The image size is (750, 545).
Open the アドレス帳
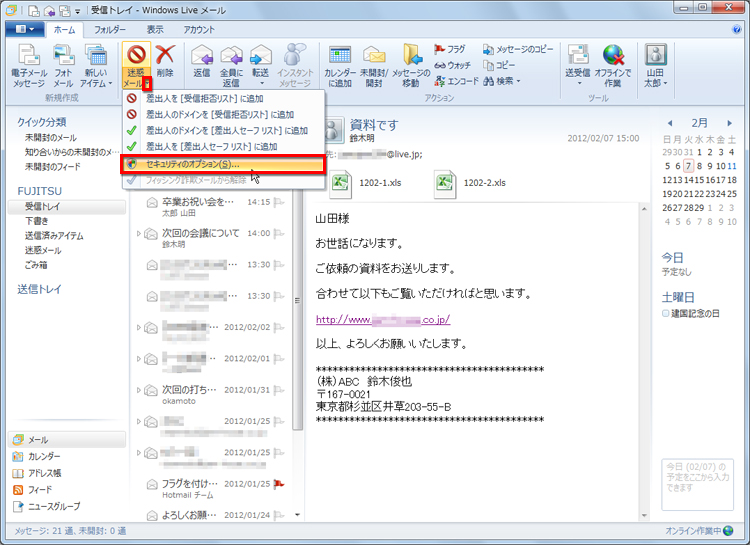(37, 473)
